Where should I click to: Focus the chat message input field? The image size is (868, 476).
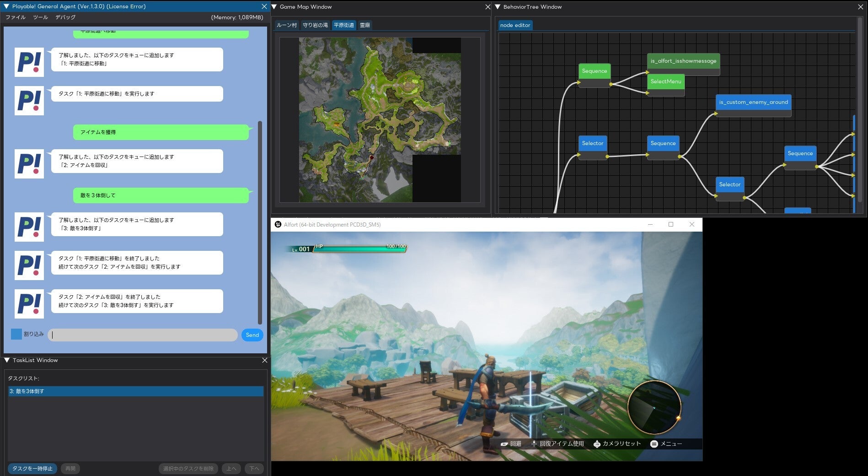(x=143, y=335)
